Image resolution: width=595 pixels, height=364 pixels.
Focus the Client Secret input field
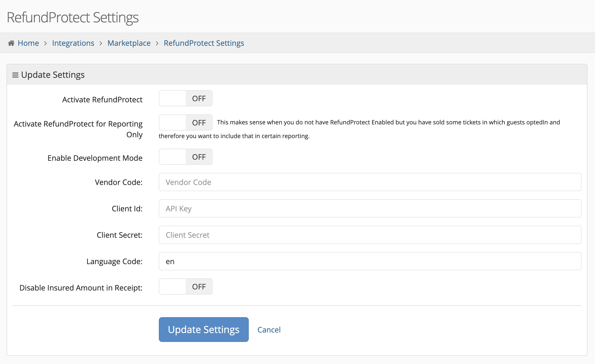coord(370,235)
